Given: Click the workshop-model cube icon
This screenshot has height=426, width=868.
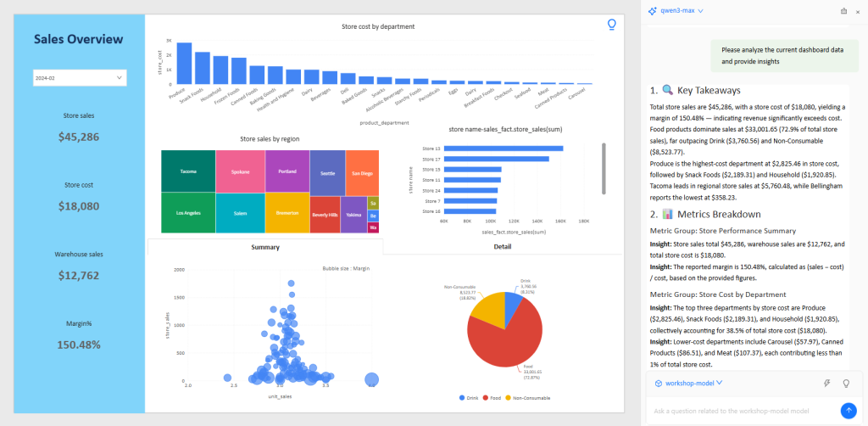Looking at the screenshot, I should coord(659,383).
